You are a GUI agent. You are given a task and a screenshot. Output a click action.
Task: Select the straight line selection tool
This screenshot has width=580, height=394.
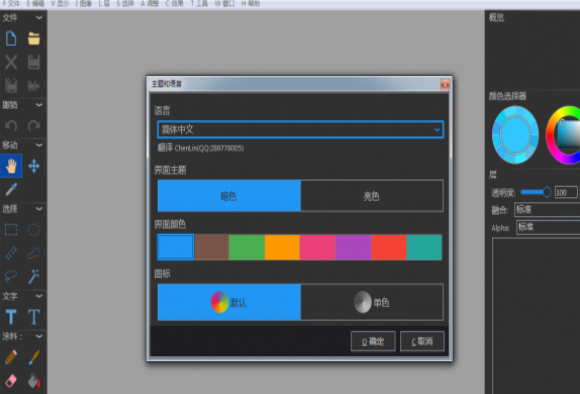[11, 253]
